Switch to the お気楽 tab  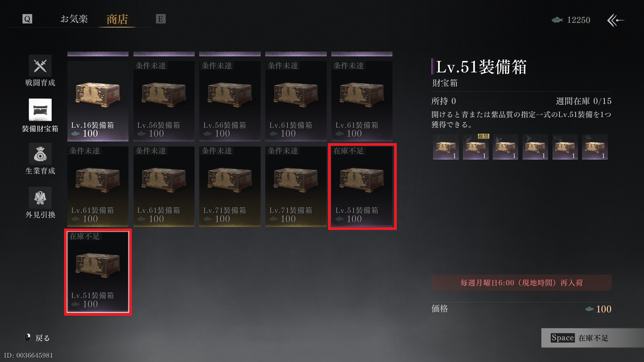[x=74, y=19]
